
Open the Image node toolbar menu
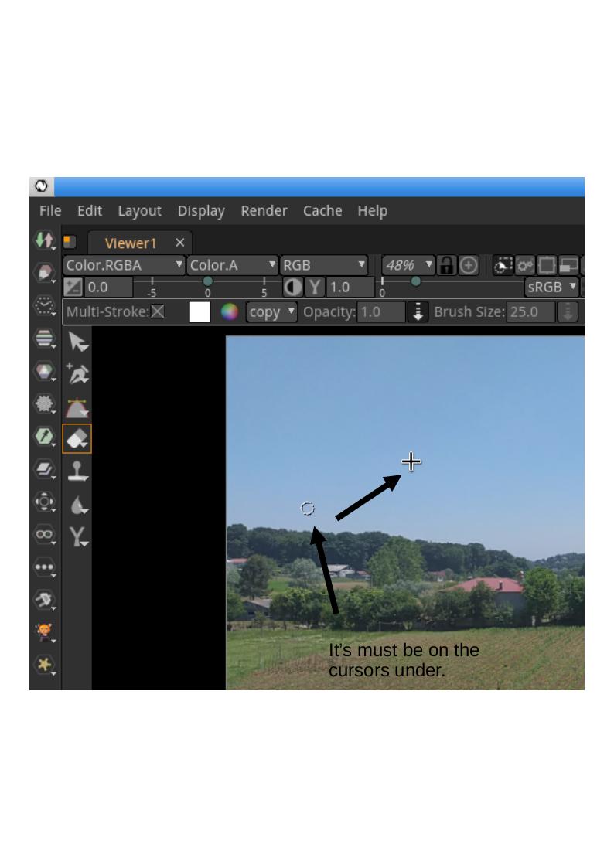(44, 240)
